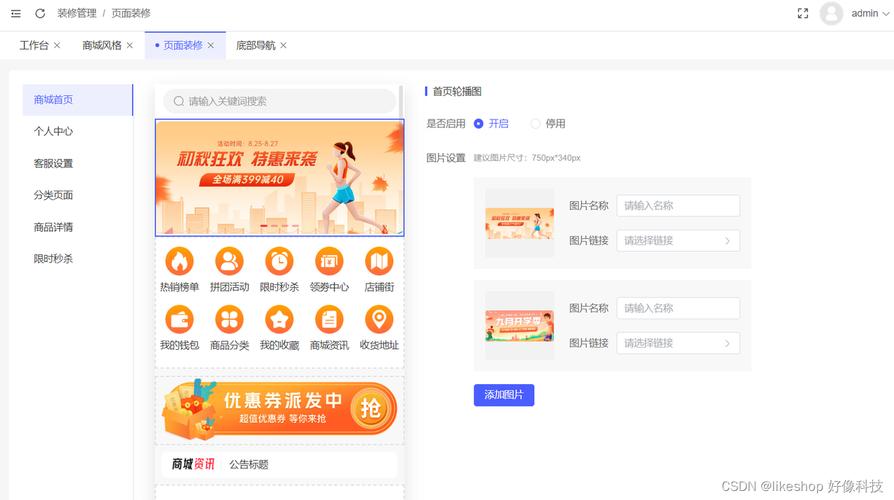The height and width of the screenshot is (500, 894).
Task: Click the 商城资讯 notice logo
Action: (193, 464)
